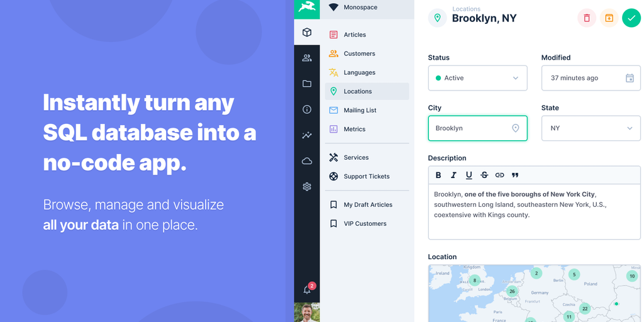The height and width of the screenshot is (322, 644).
Task: Open Services collection
Action: tap(367, 158)
